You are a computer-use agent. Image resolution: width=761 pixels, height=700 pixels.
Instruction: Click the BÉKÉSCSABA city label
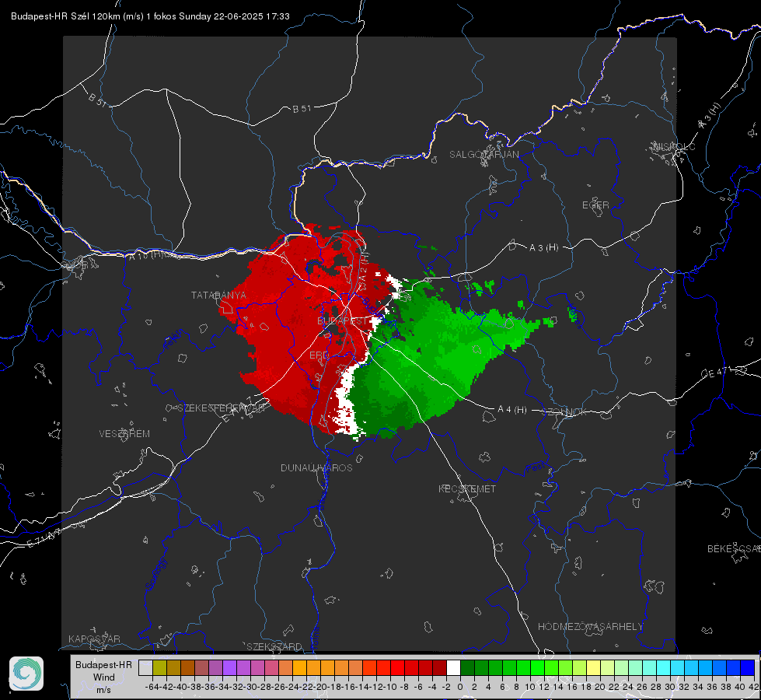tap(734, 549)
